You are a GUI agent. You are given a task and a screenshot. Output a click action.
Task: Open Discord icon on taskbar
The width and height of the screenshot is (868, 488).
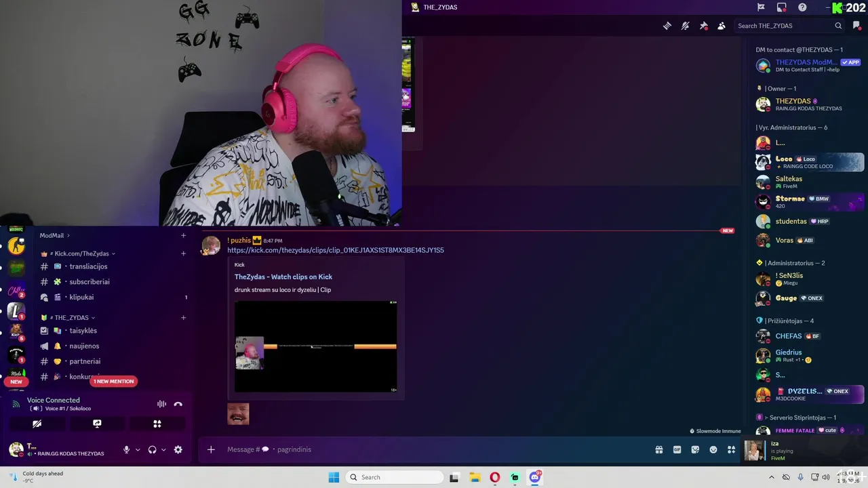[x=535, y=477]
